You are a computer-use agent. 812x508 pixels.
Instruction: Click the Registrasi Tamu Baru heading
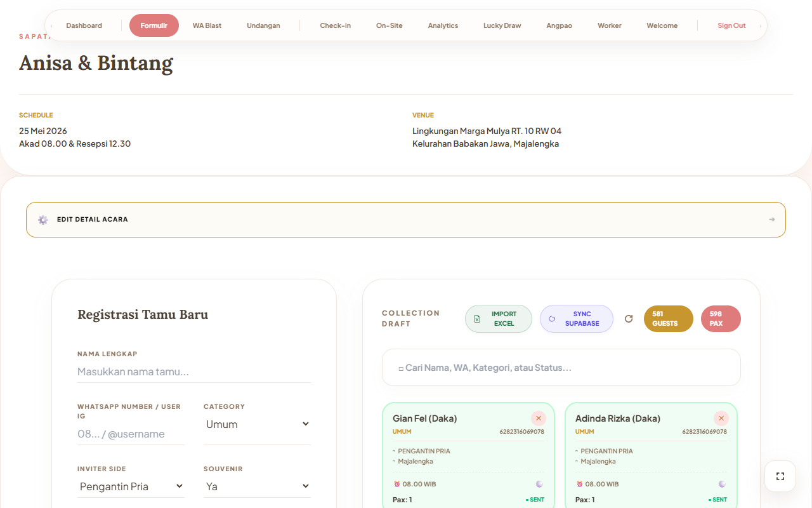point(143,314)
